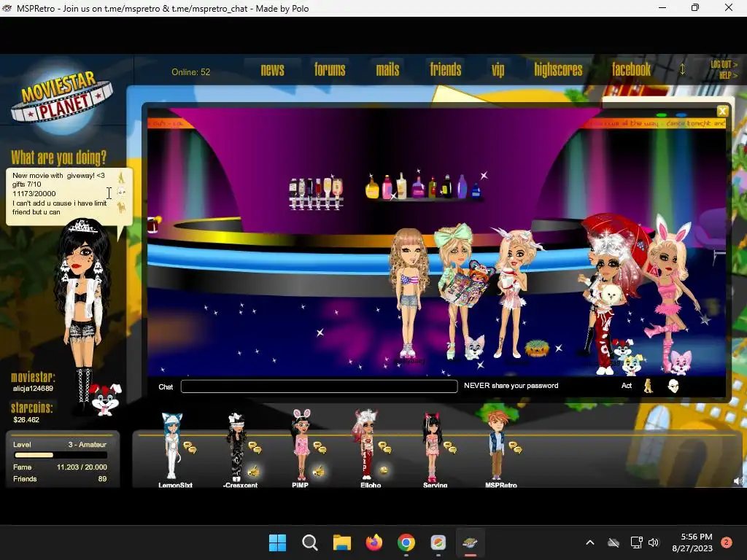Click the Online: 52 counter

[190, 72]
